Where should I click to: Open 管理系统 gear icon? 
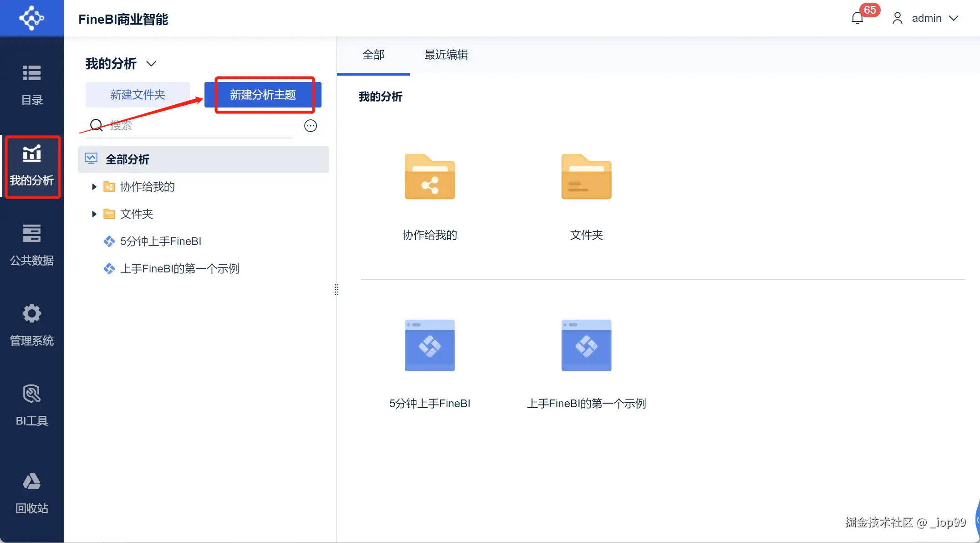point(31,325)
